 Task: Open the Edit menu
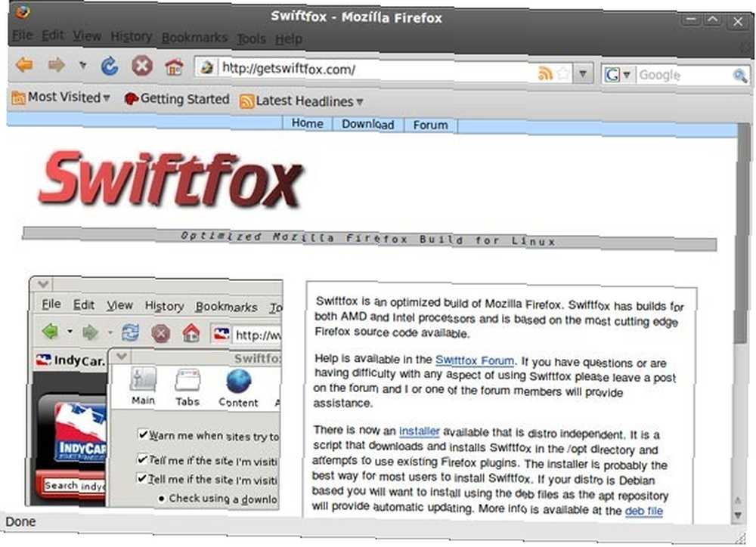[53, 36]
